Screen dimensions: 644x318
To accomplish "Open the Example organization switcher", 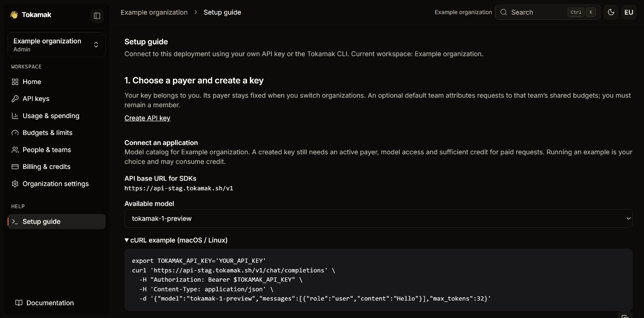I will coord(57,45).
